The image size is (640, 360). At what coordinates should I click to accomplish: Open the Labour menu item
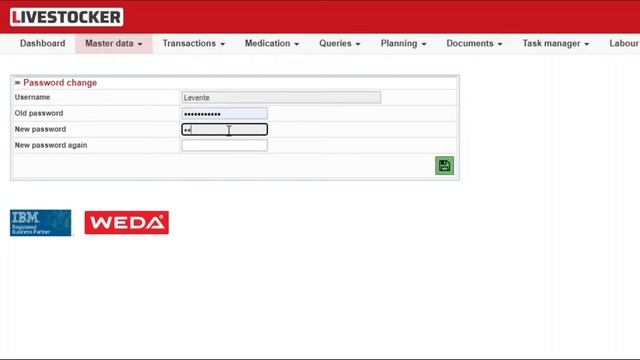[624, 43]
